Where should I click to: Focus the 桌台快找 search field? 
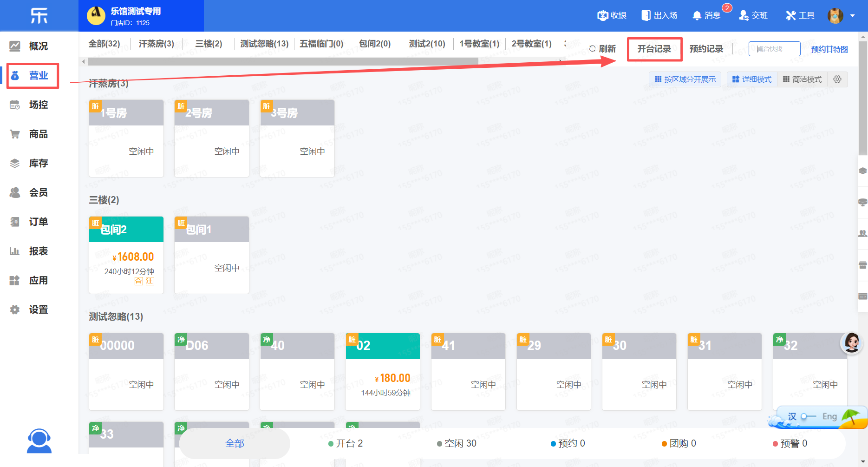coord(774,49)
